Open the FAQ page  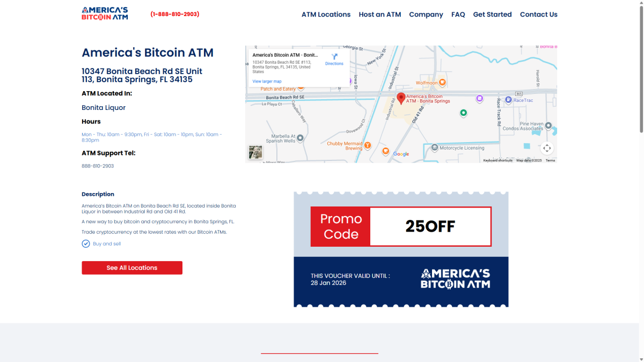(x=458, y=14)
